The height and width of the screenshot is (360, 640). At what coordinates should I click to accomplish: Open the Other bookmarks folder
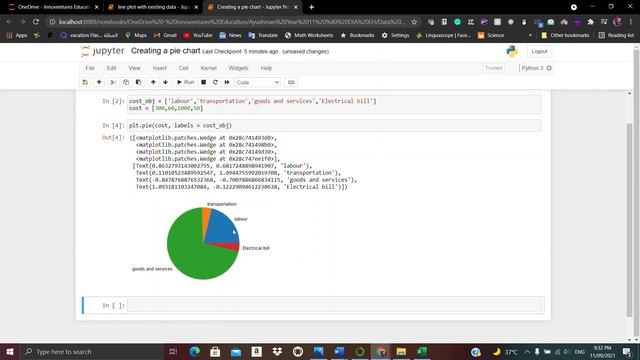565,36
